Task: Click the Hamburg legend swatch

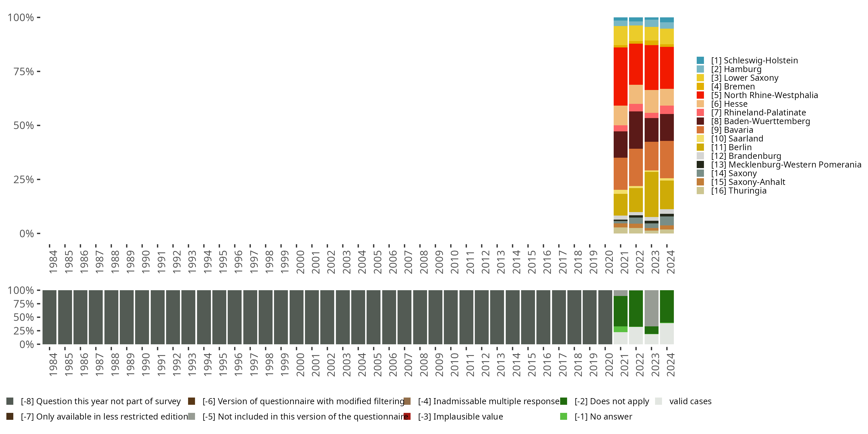Action: click(x=700, y=69)
